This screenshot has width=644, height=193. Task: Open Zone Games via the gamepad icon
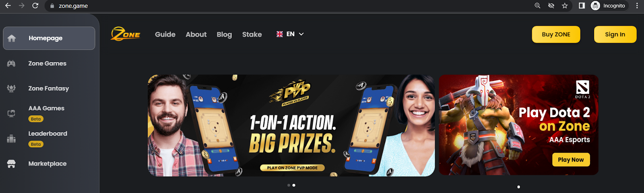11,64
